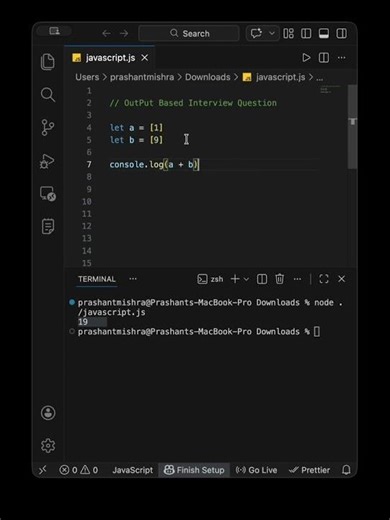Click the 19 output in terminal
Screen dimensions: 390x520
coord(83,322)
